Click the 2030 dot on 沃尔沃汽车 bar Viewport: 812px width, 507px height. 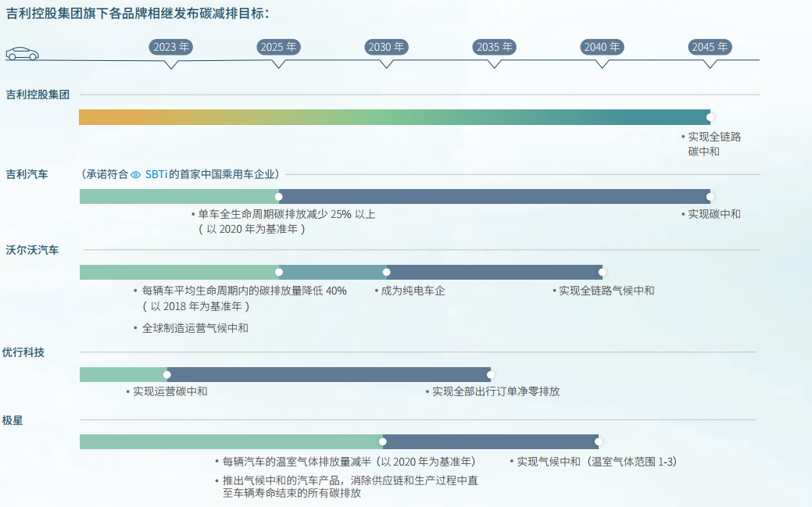point(386,273)
